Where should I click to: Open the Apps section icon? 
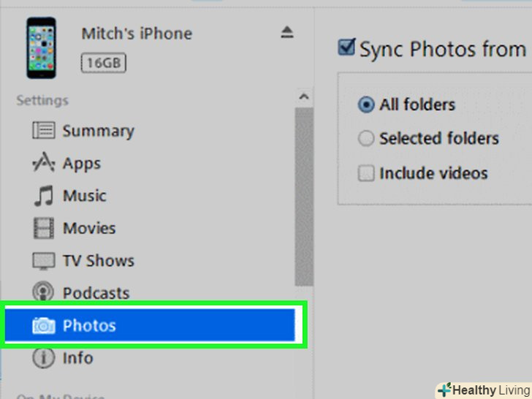[43, 163]
